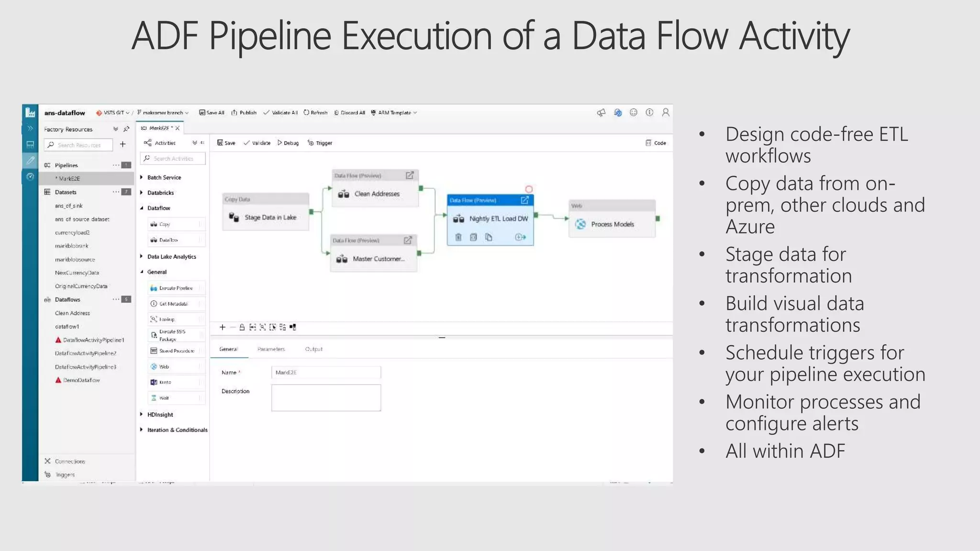
Task: Open Clean Addresses data flow editor icon
Action: (x=410, y=176)
